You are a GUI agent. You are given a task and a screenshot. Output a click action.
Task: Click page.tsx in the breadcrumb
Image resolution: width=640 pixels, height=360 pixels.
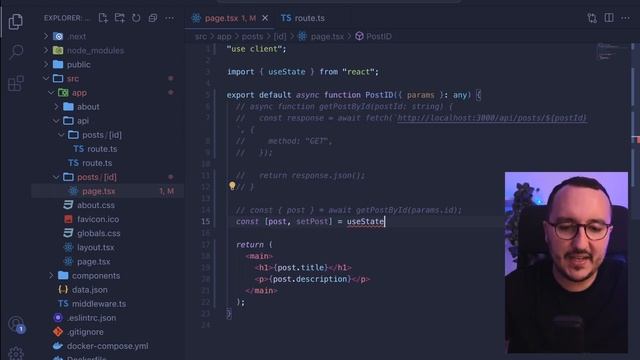click(x=327, y=36)
